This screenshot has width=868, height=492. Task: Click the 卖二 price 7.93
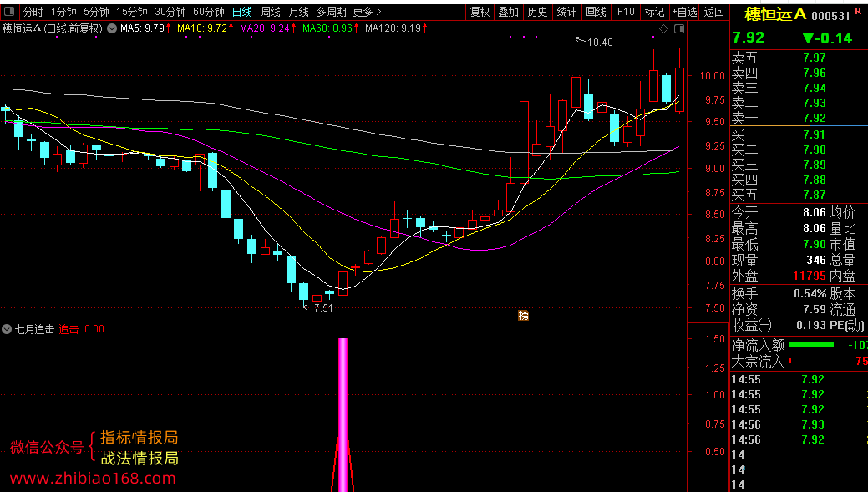[x=815, y=103]
